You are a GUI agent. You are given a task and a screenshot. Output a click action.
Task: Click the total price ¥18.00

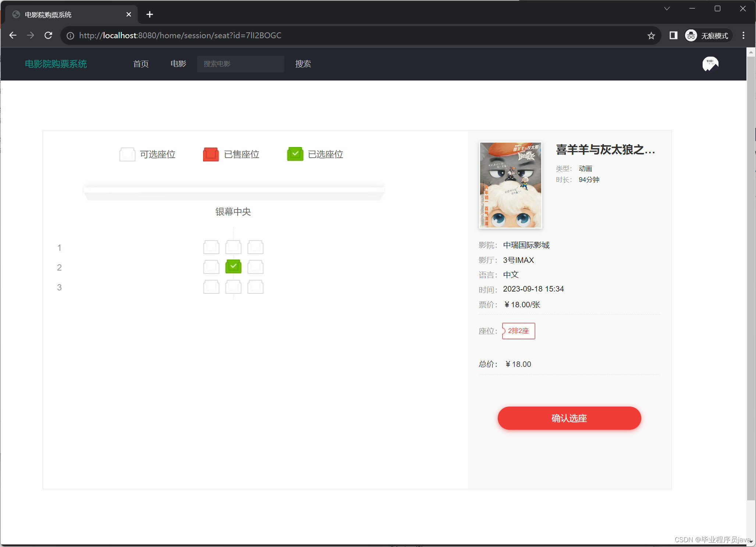[518, 364]
